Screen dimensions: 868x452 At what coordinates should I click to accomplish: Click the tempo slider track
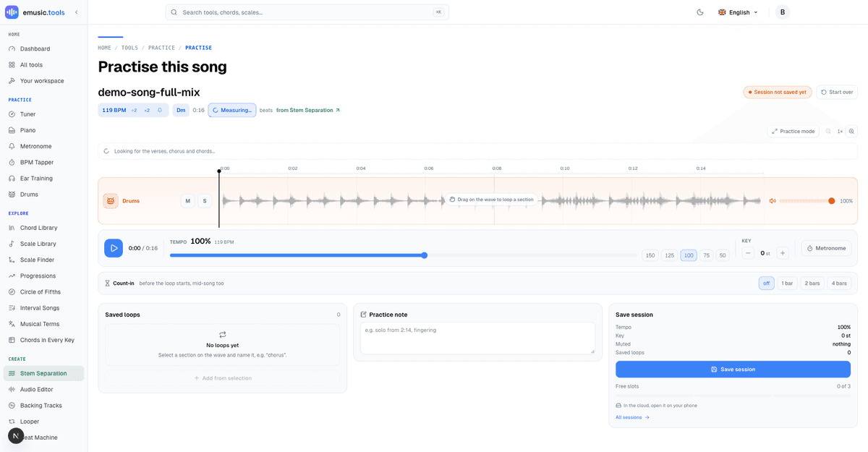click(x=403, y=255)
